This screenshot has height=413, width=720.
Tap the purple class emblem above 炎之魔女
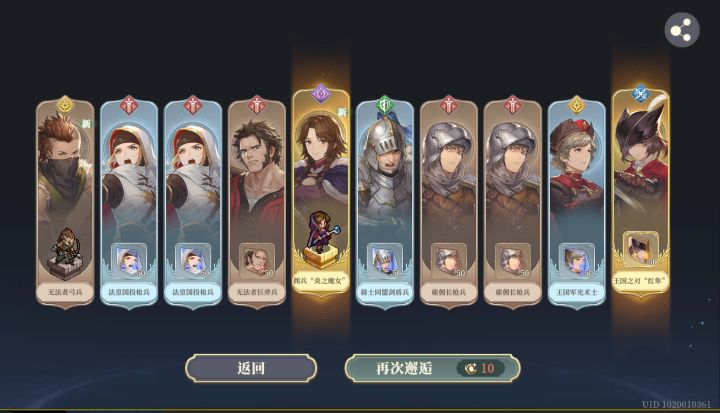(x=321, y=94)
